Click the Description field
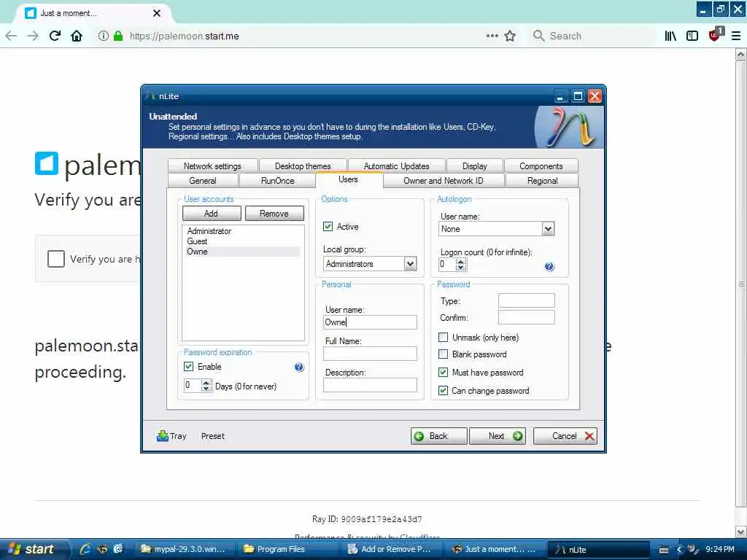 [370, 385]
